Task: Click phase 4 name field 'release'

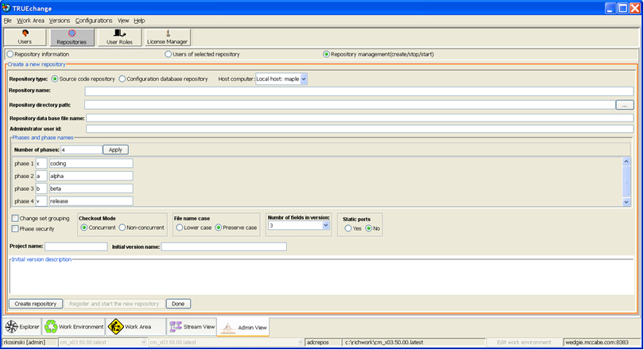Action: [91, 201]
